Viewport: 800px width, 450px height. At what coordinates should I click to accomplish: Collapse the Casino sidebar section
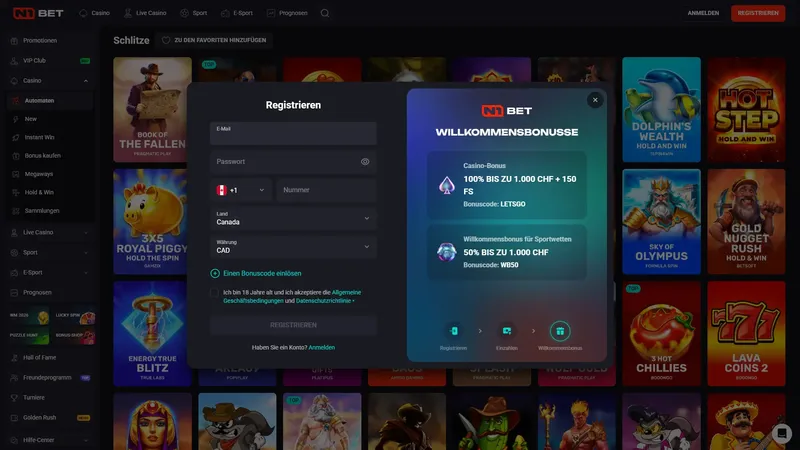[x=86, y=81]
